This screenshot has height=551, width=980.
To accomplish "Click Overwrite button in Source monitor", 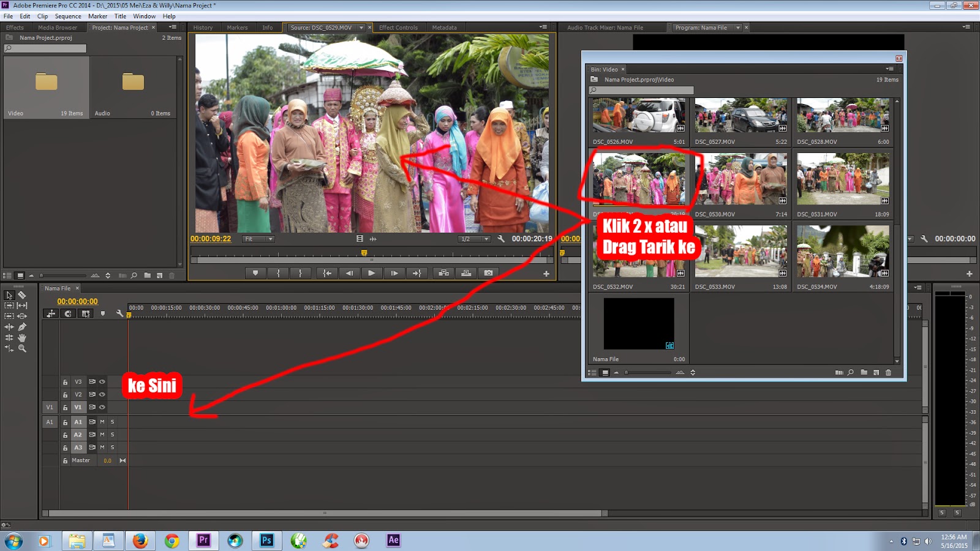I will click(466, 273).
